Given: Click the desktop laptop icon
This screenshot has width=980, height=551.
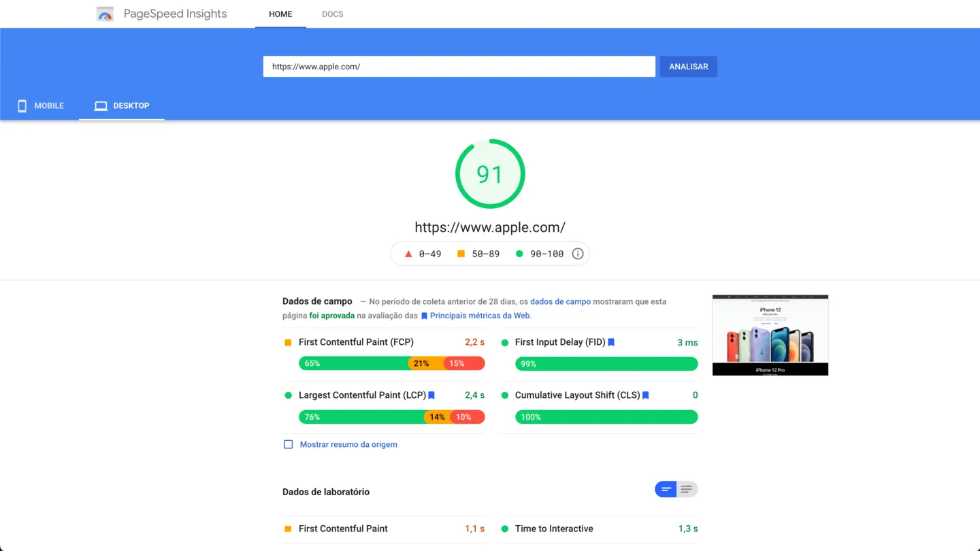Looking at the screenshot, I should click(101, 106).
